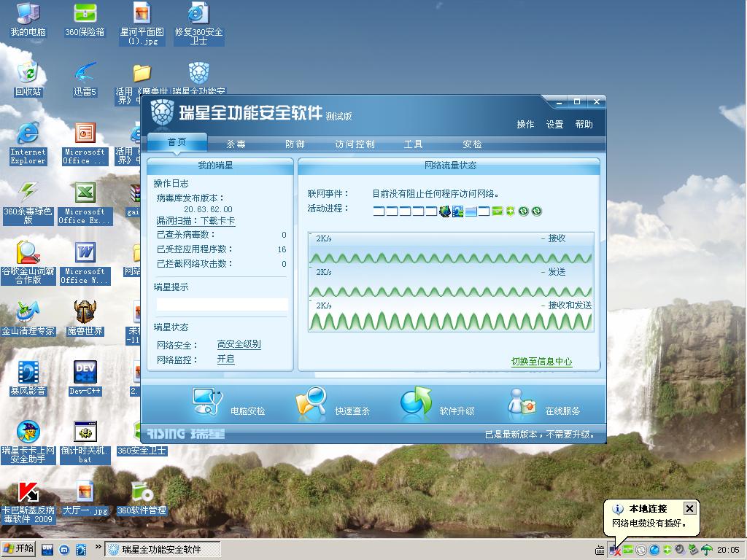Click the 漏洞扫描：下载卡卡 link
This screenshot has height=560, width=747.
tap(196, 221)
